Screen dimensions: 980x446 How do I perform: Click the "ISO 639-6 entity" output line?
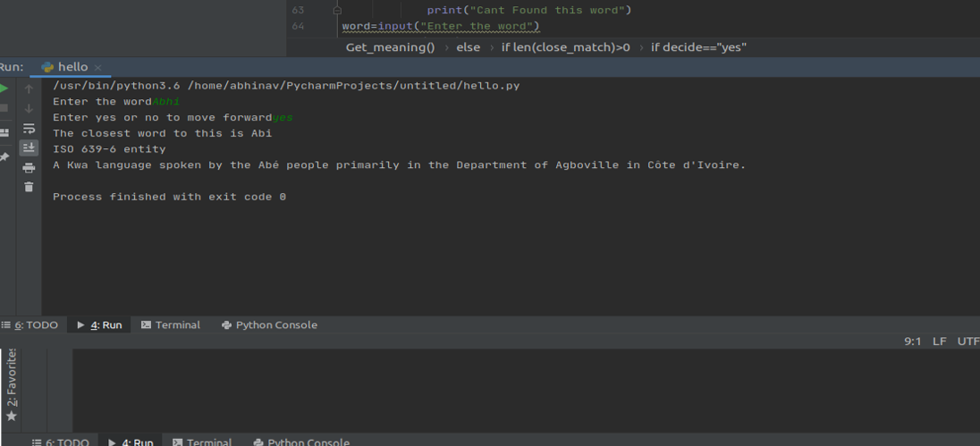point(109,149)
